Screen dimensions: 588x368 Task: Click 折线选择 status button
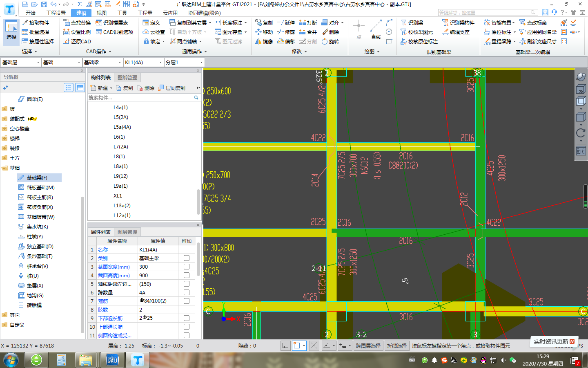tap(397, 346)
